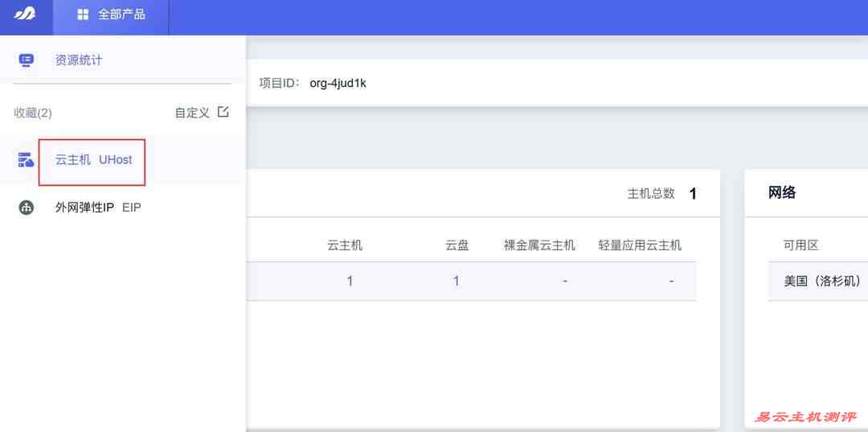
Task: Click the 收藏(2) section label
Action: (x=33, y=113)
